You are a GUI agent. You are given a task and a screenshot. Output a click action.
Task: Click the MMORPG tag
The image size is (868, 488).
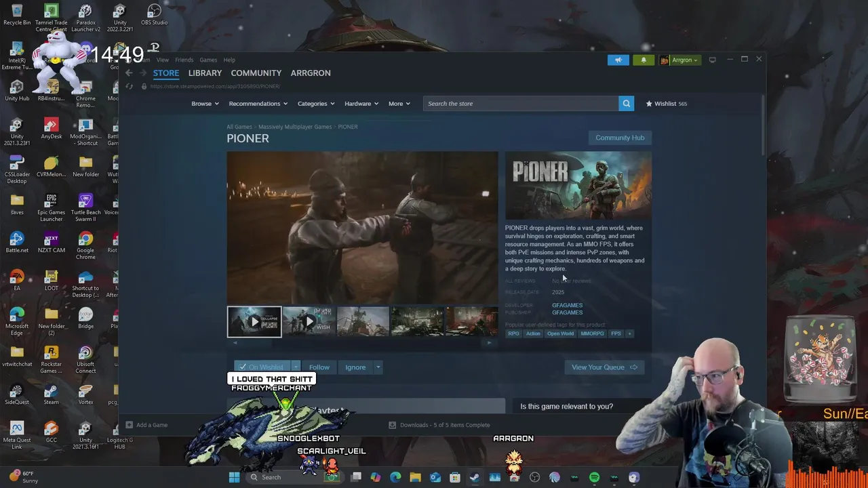tap(592, 333)
